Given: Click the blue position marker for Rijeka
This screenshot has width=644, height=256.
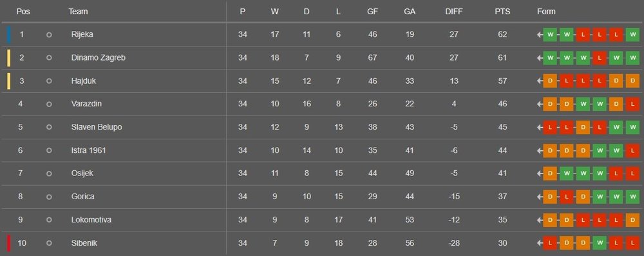Looking at the screenshot, I should [8, 35].
